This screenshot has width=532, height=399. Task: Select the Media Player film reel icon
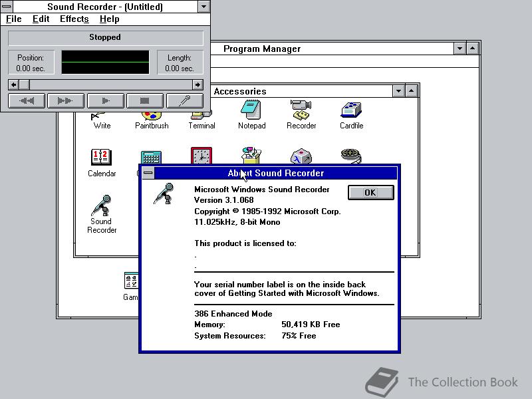[351, 156]
